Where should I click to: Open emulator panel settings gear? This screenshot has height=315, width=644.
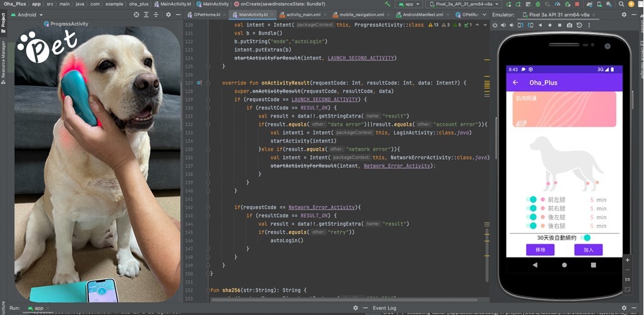(624, 15)
